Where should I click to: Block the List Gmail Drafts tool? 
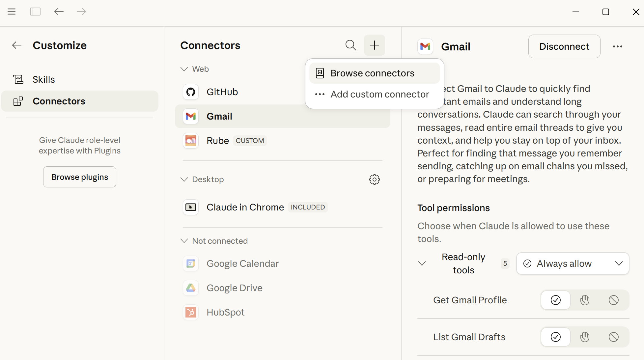613,337
